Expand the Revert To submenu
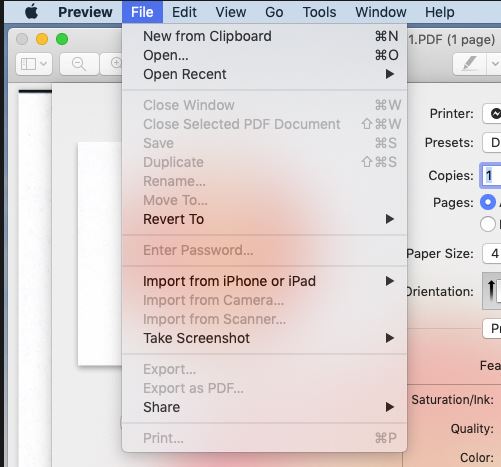The height and width of the screenshot is (467, 501). click(265, 219)
